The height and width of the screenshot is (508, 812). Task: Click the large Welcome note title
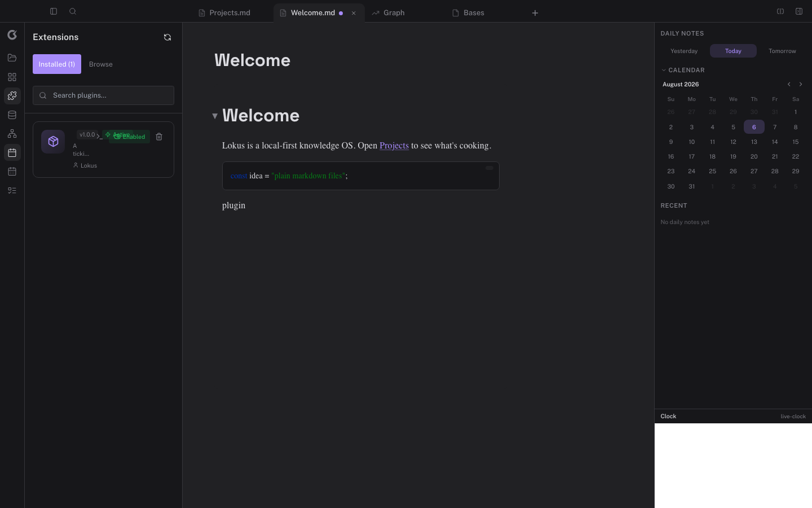pos(252,60)
